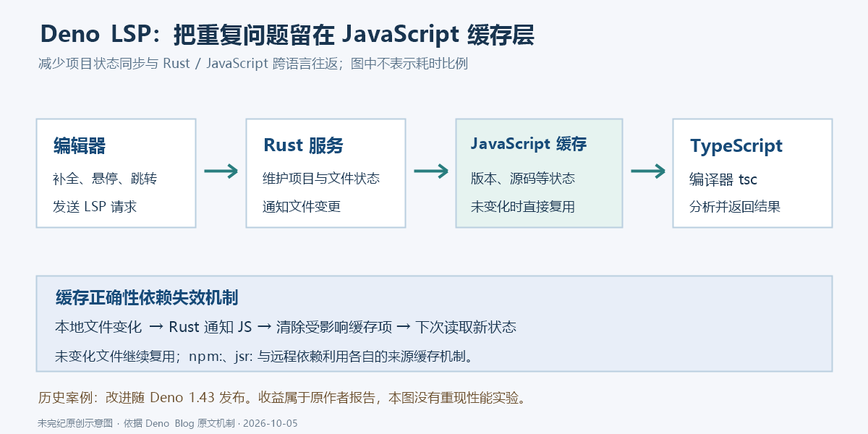Click the text "未变化时直接复用"
The height and width of the screenshot is (434, 868).
[x=523, y=207]
